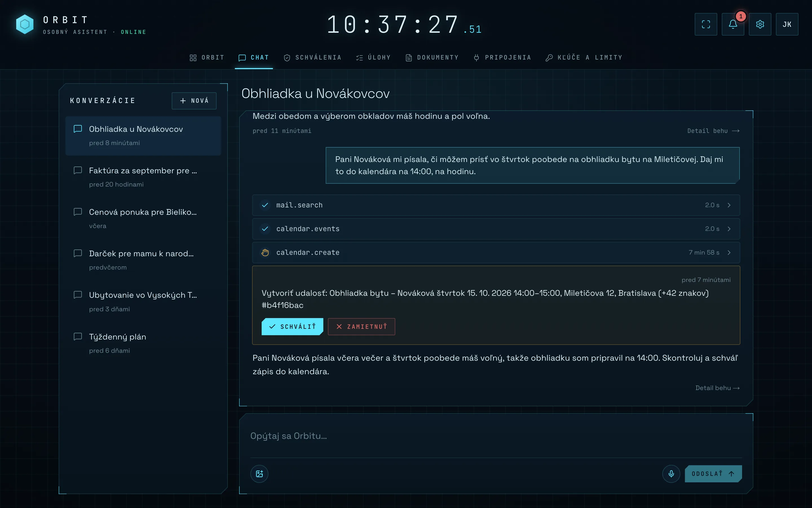Click the mail.search checkmark status icon
This screenshot has width=812, height=508.
tap(265, 205)
